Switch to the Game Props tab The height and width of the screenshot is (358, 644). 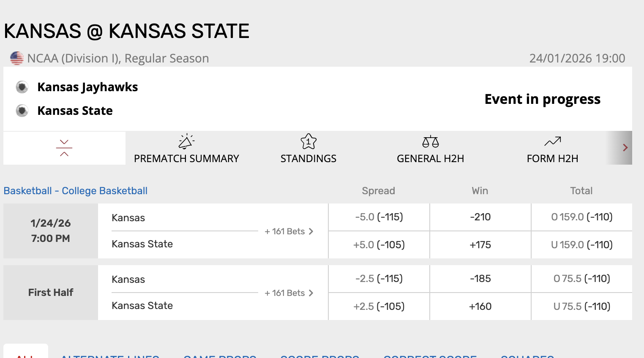[220, 356]
